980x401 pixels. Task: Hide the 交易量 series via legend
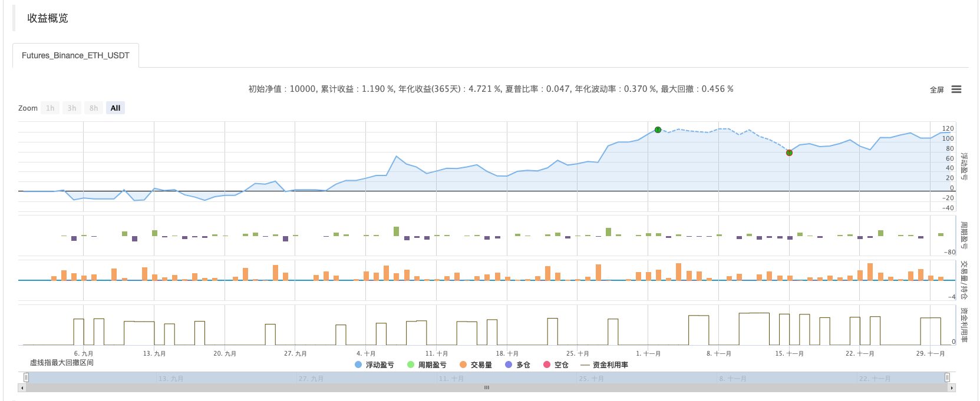click(476, 365)
